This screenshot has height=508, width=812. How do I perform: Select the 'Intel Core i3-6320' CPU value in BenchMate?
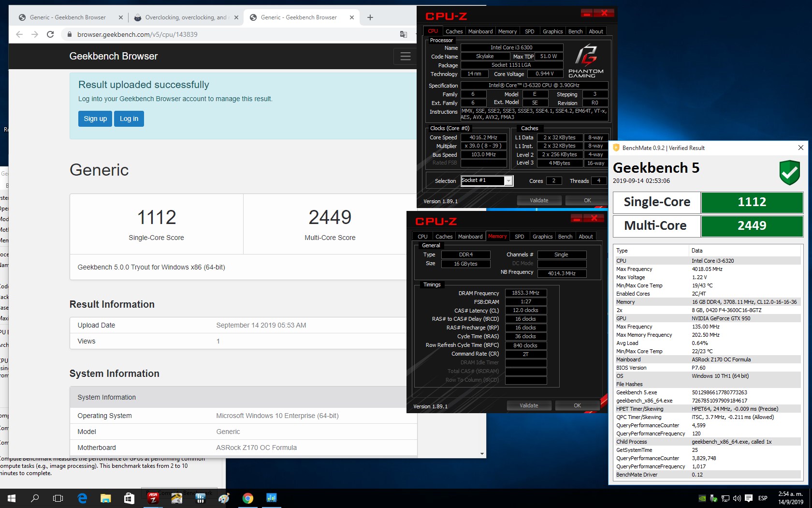(712, 261)
